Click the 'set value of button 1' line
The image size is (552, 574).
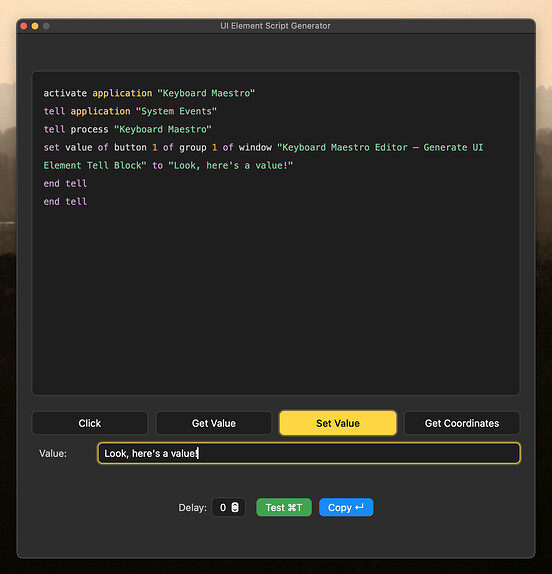click(263, 148)
